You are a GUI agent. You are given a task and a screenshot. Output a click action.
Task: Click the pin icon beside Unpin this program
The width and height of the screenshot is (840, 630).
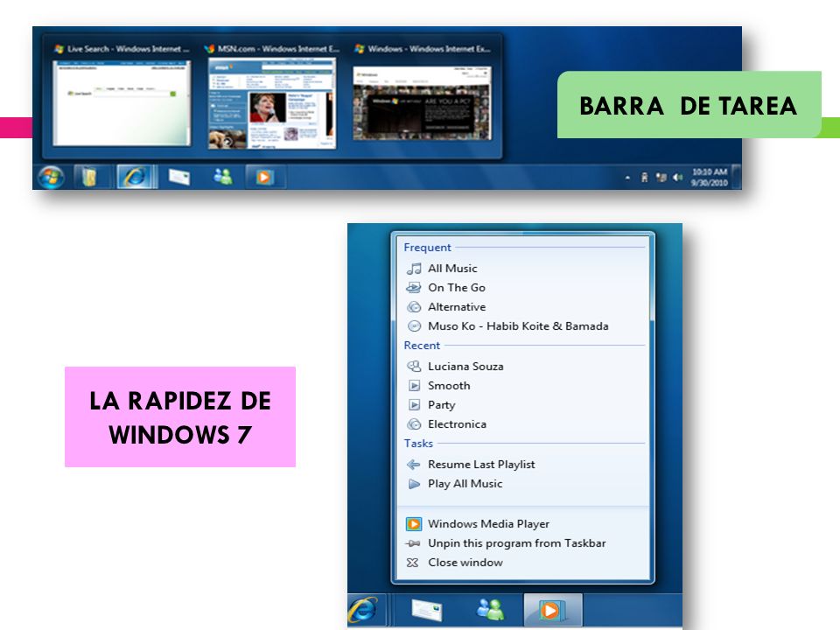click(412, 543)
